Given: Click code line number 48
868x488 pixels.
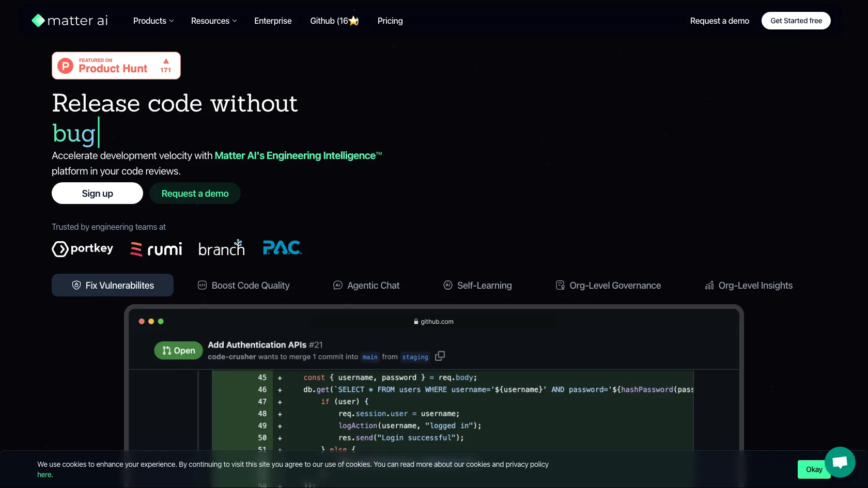Looking at the screenshot, I should tap(262, 414).
